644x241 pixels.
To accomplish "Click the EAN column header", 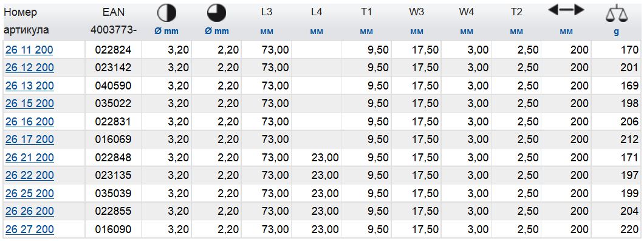I will (x=114, y=12).
